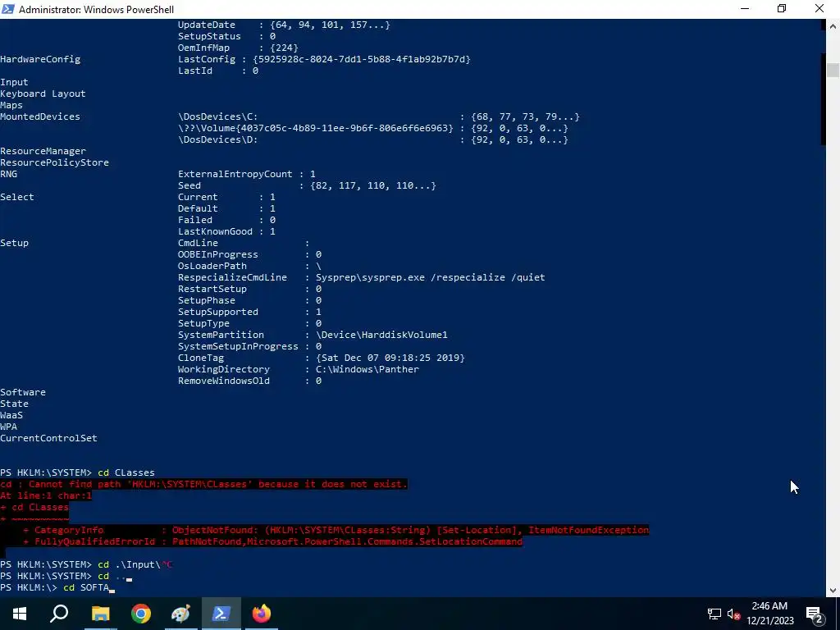Click 'UpdateDate' property
This screenshot has width=840, height=630.
point(206,25)
